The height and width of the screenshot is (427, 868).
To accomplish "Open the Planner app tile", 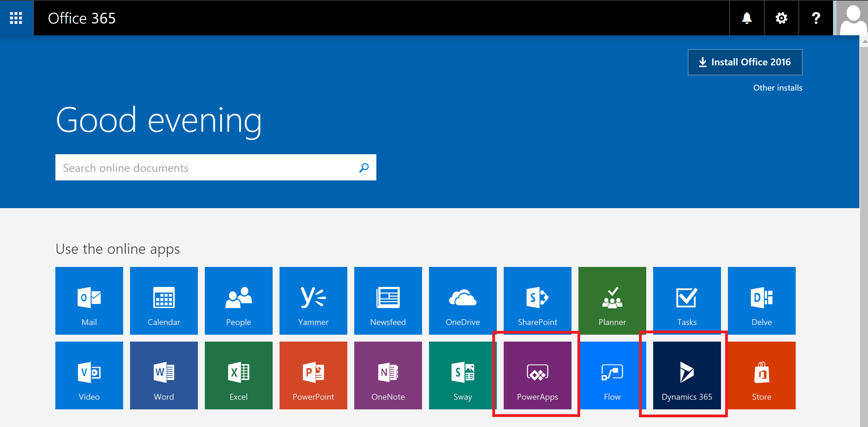I will (x=612, y=300).
